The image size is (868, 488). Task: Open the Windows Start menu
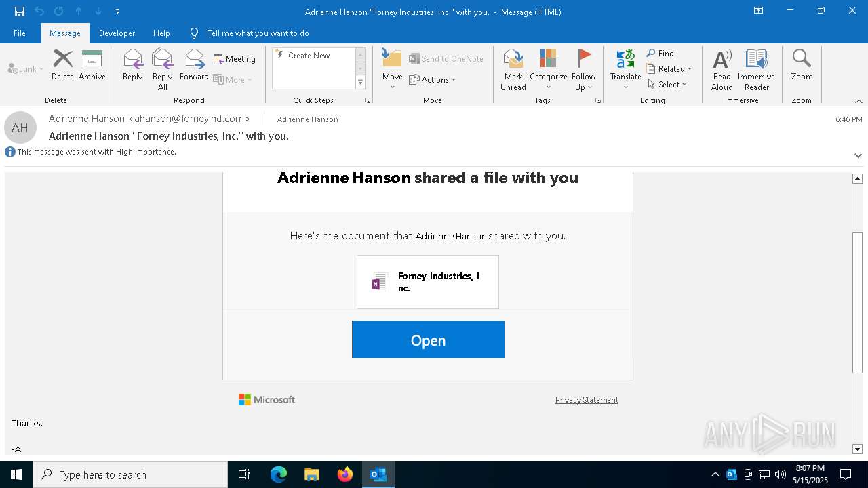[16, 474]
